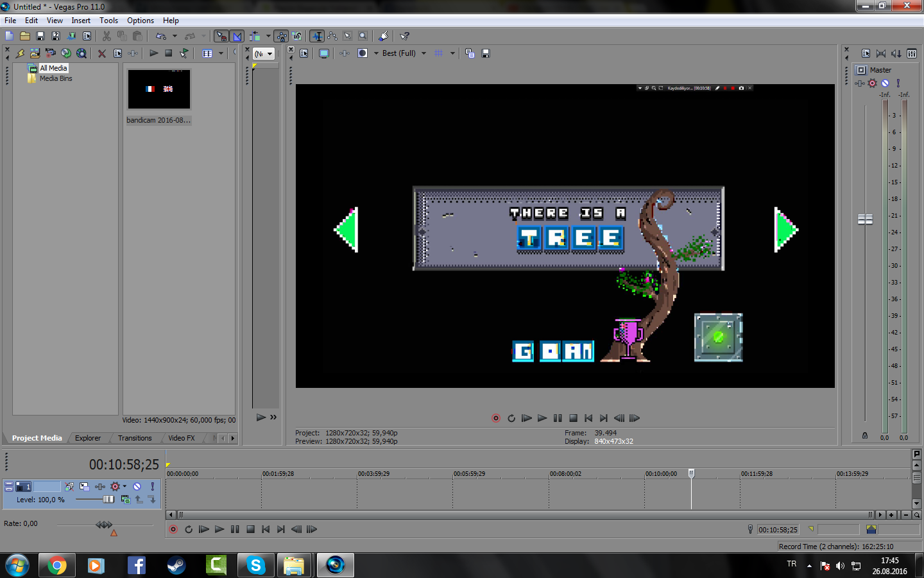The image size is (924, 578).
Task: Open the Views dropdown in Project Media
Action: point(221,53)
